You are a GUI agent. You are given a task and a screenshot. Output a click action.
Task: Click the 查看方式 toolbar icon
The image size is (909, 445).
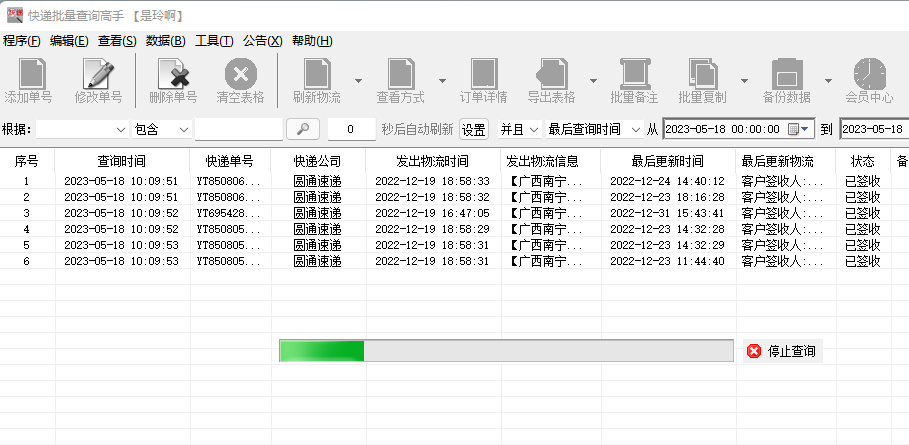[x=401, y=74]
